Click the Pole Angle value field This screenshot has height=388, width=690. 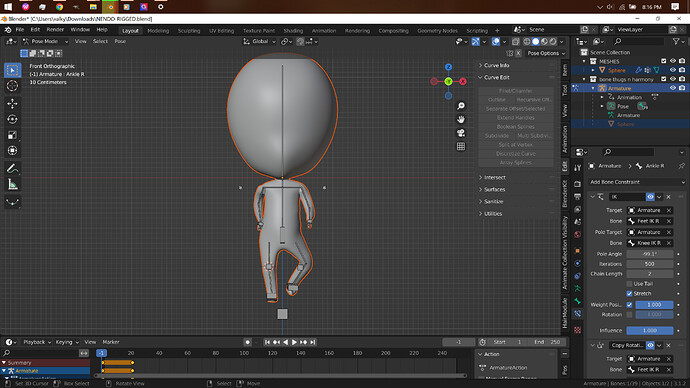[650, 254]
